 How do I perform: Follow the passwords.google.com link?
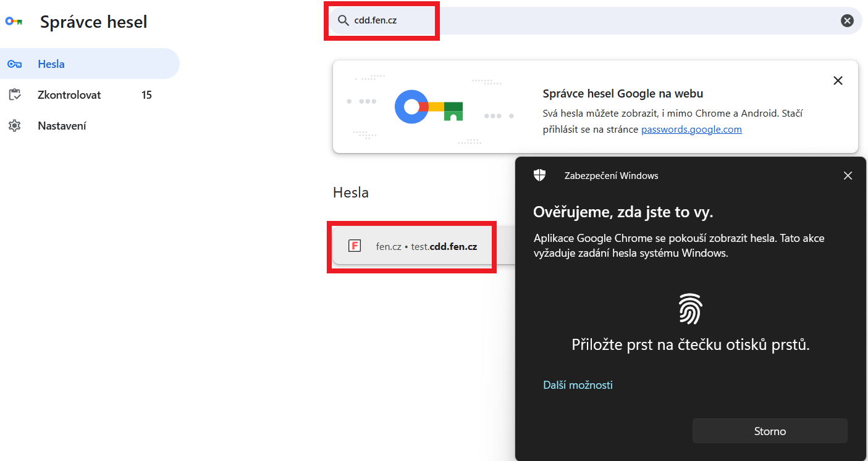(691, 130)
